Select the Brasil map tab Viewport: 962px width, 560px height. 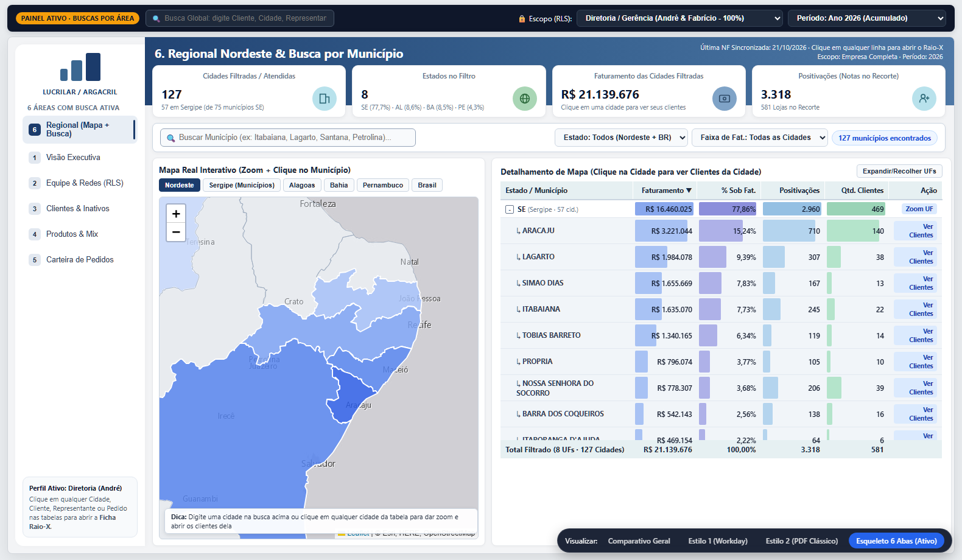pyautogui.click(x=427, y=185)
